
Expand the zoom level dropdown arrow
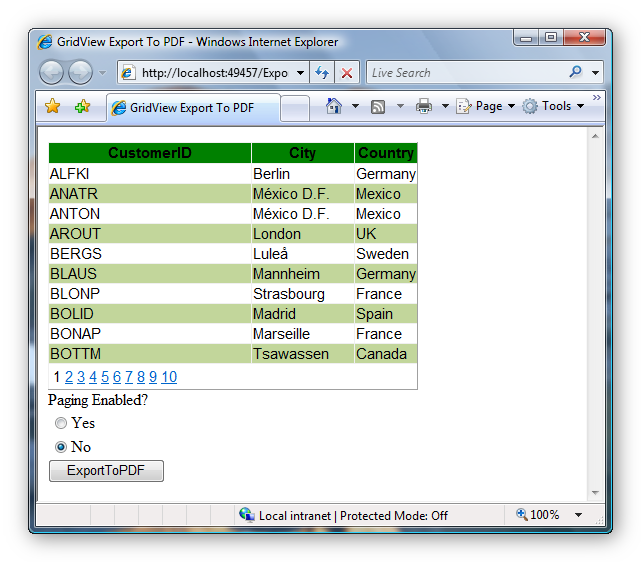click(x=578, y=515)
